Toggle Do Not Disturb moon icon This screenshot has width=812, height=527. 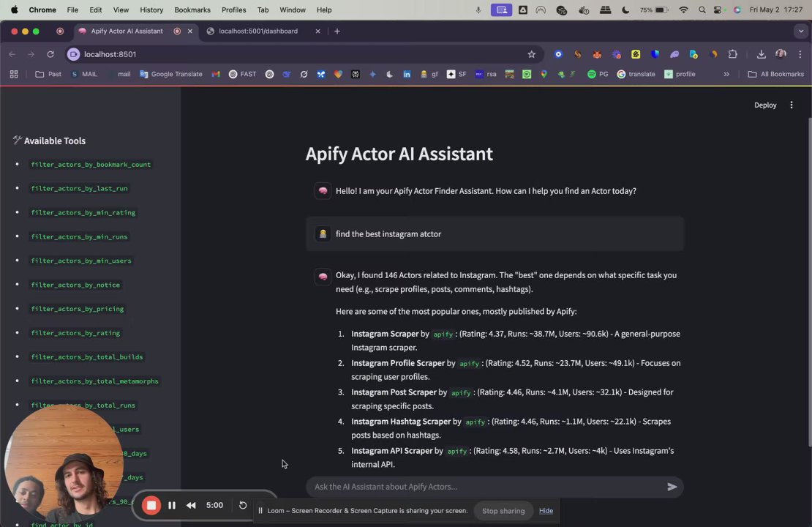tap(625, 10)
